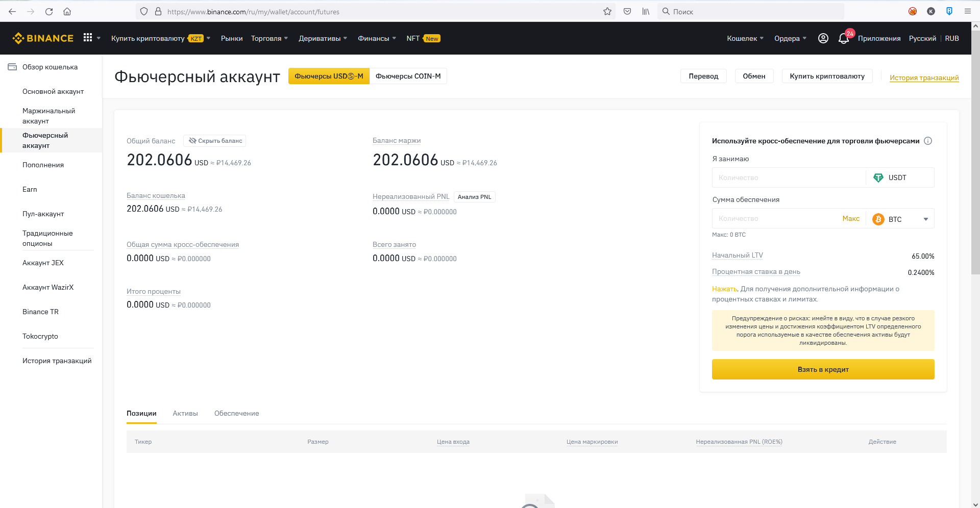Click the orange extension icon in toolbar
Image resolution: width=980 pixels, height=508 pixels.
[x=913, y=11]
